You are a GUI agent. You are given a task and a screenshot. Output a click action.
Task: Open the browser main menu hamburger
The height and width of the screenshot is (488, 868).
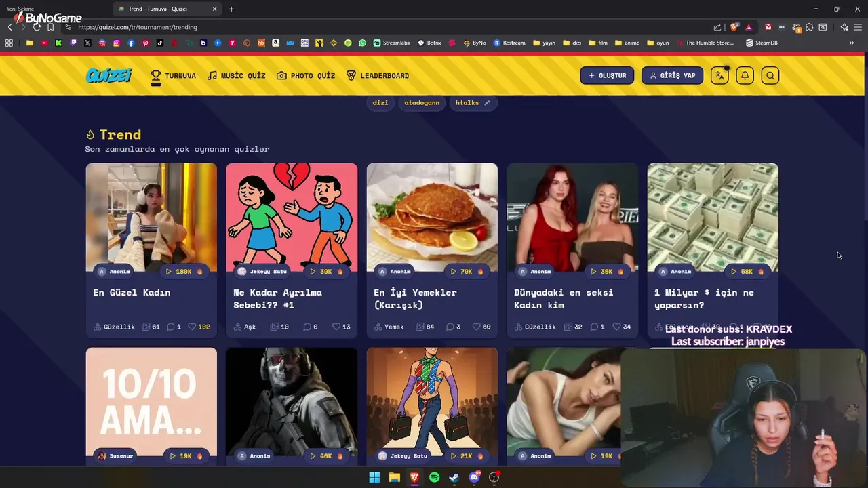coord(858,27)
